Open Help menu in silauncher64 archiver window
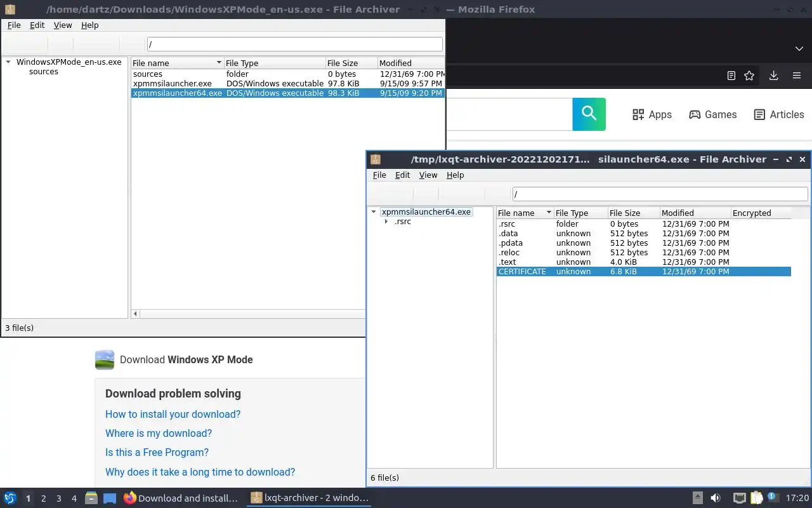The width and height of the screenshot is (812, 508). click(455, 175)
